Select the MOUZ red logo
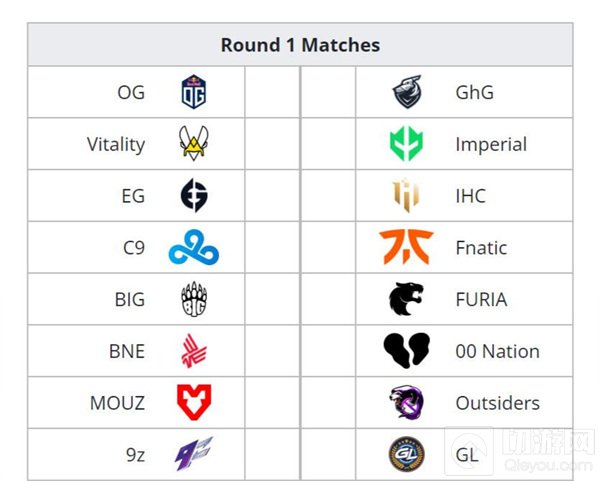 (193, 403)
